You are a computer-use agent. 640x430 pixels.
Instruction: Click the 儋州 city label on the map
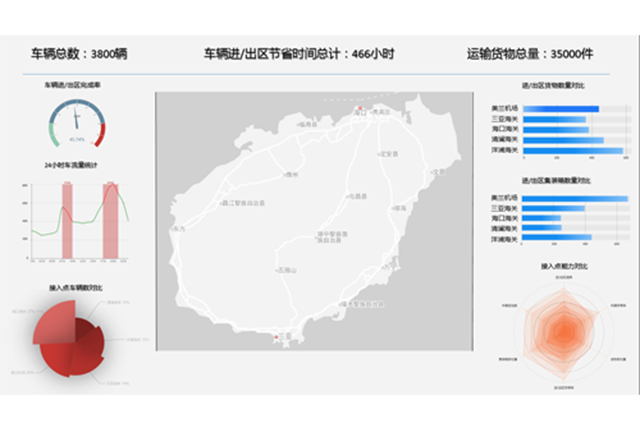click(291, 175)
